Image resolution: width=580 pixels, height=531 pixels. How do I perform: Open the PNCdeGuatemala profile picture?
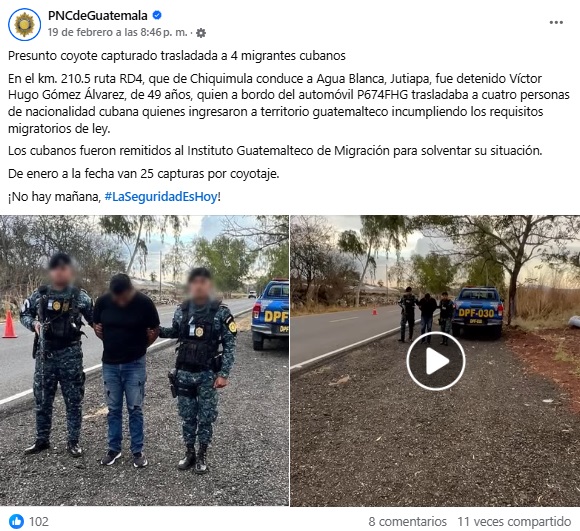click(x=24, y=24)
